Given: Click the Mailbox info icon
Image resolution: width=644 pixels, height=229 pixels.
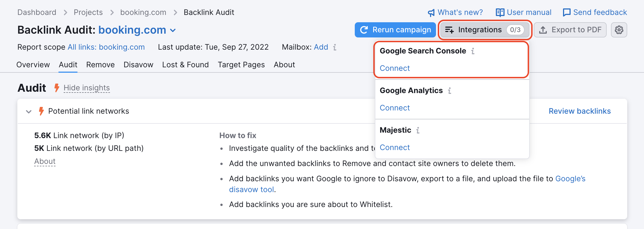Looking at the screenshot, I should (335, 47).
